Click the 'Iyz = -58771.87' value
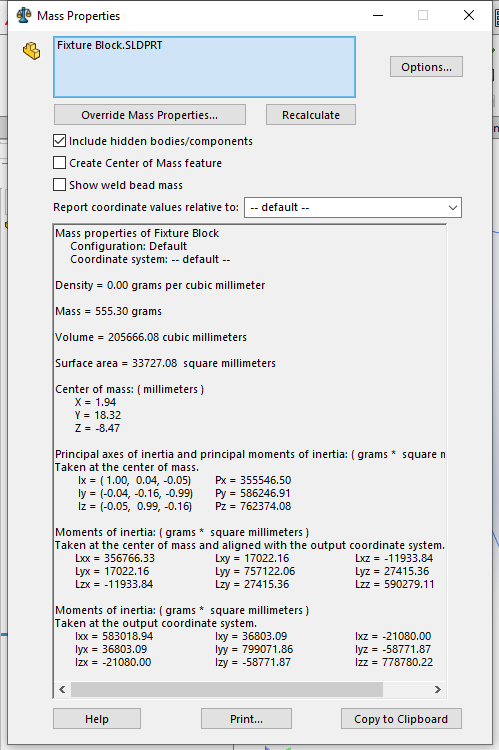 tap(393, 649)
